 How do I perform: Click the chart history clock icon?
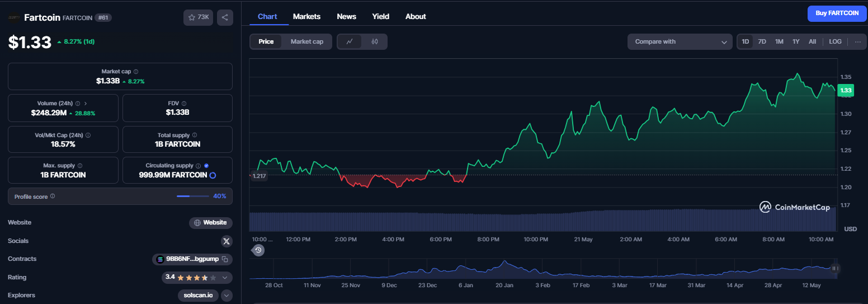(x=258, y=250)
